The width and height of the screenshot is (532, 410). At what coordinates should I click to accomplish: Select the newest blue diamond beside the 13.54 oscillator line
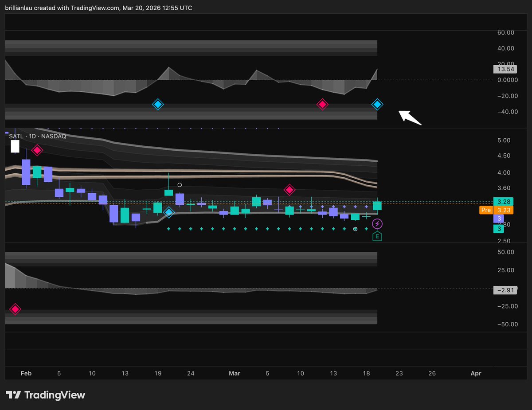tap(377, 105)
